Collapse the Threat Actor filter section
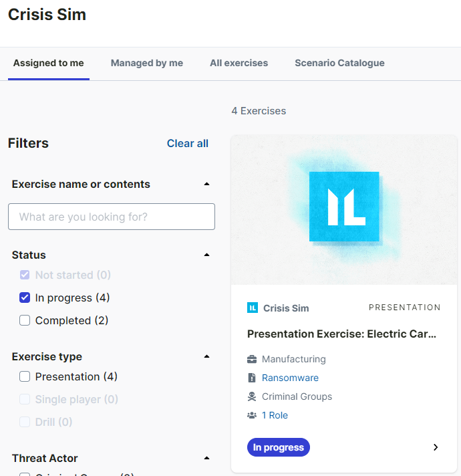The height and width of the screenshot is (476, 461). click(206, 458)
